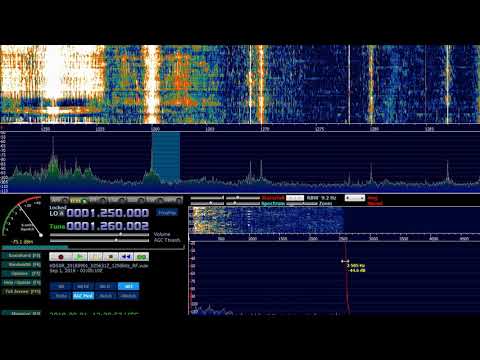480x360 pixels.
Task: Toggle the Notch filter button
Action: [x=106, y=296]
